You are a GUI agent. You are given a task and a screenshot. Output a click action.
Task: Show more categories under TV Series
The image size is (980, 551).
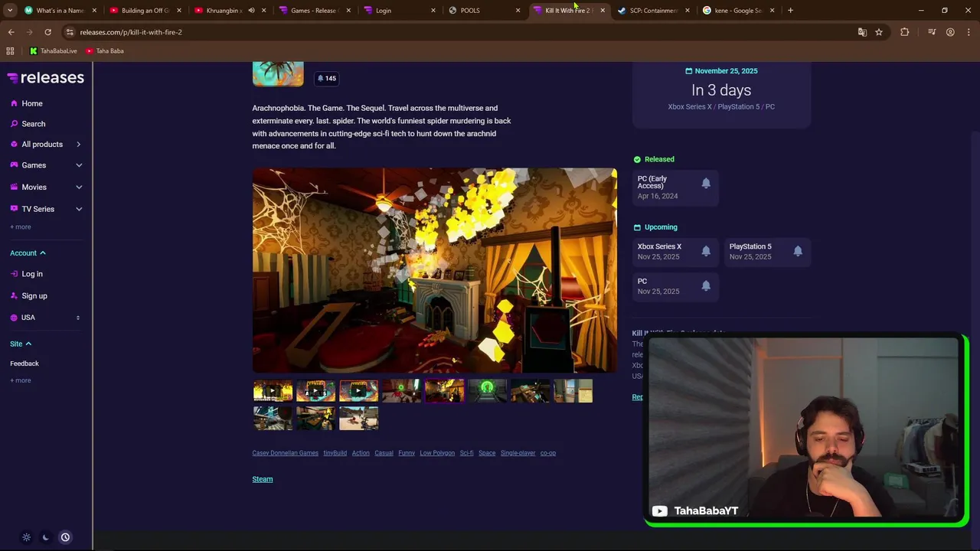pyautogui.click(x=21, y=227)
